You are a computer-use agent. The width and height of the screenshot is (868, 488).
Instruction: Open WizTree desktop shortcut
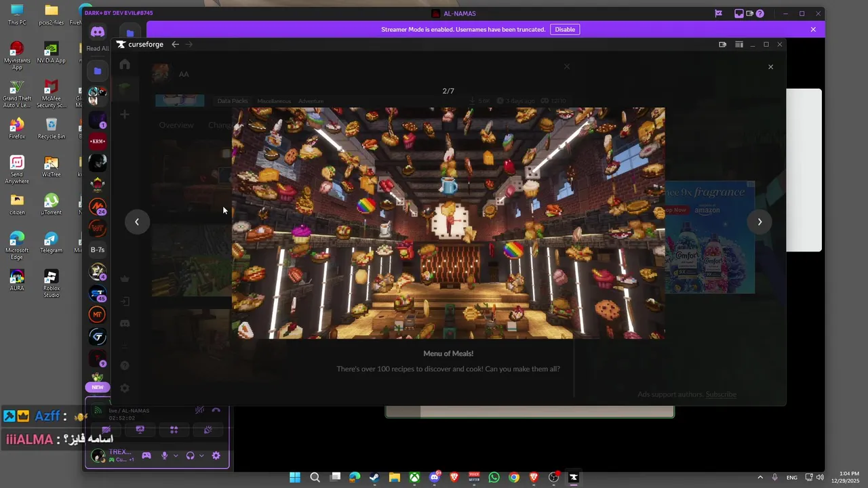coord(52,165)
